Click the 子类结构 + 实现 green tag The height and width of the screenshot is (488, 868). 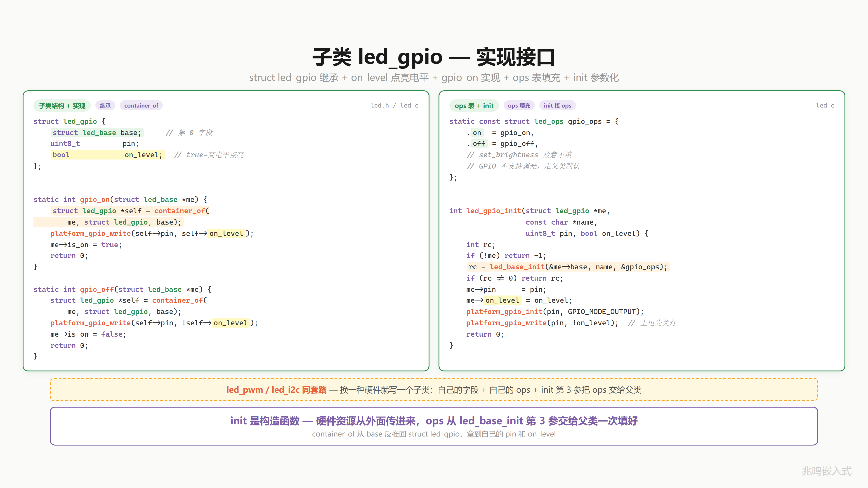point(62,106)
